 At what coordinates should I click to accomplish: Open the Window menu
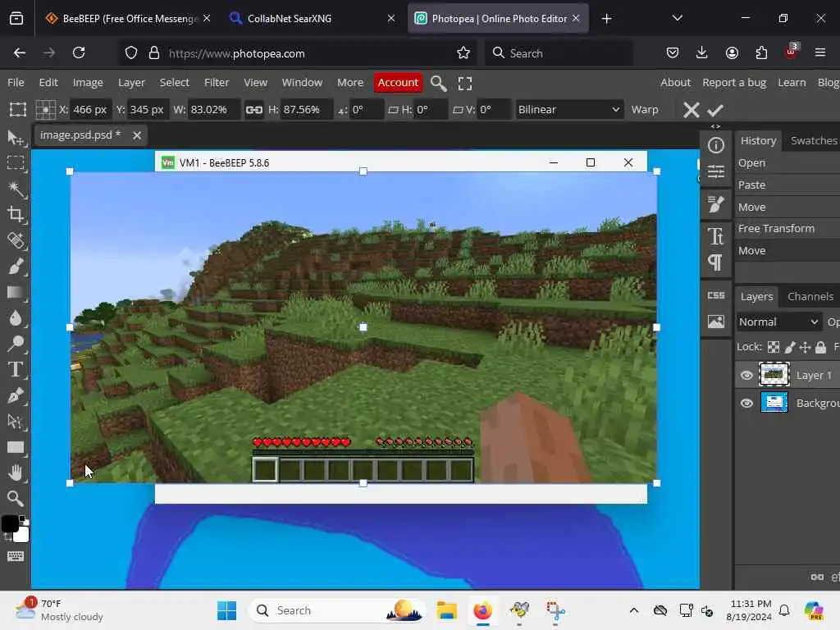coord(302,83)
